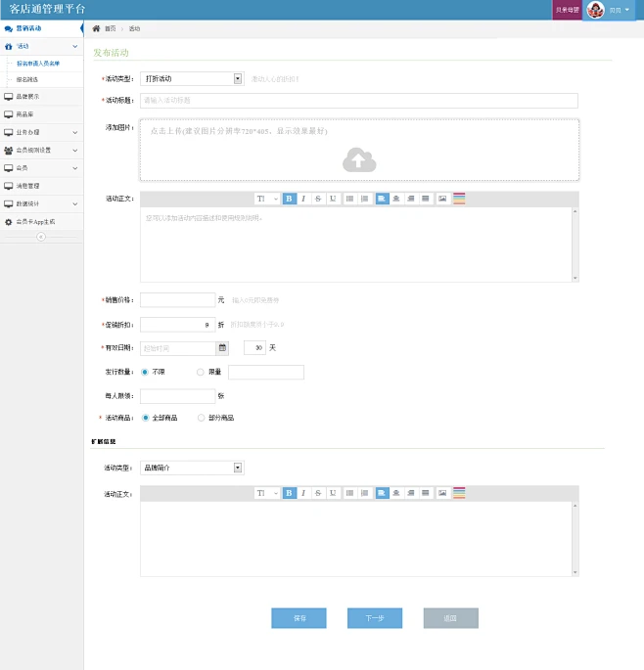Click the 保存 button
644x670 pixels.
tap(299, 618)
